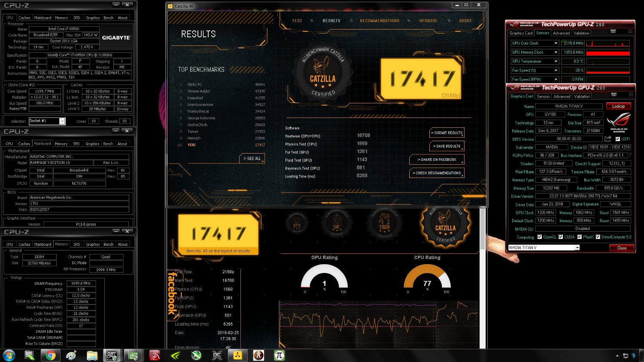
Task: Open Advanced tab in upper GPU-Z window
Action: click(x=561, y=33)
